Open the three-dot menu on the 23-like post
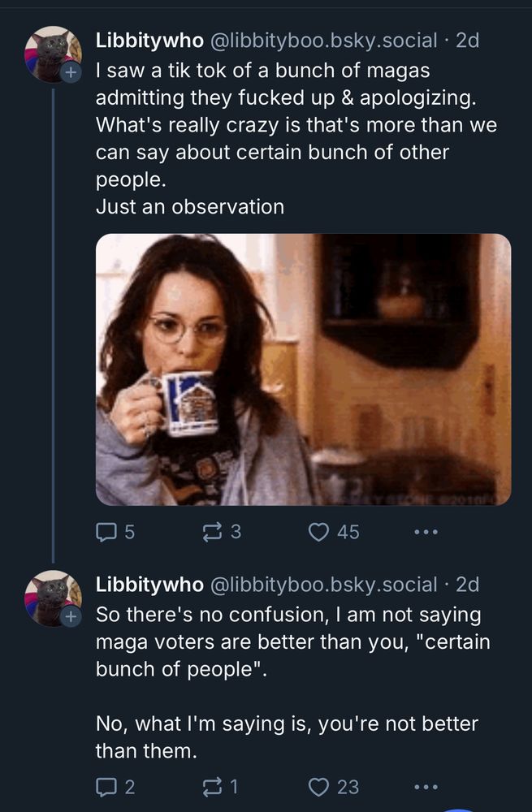 pos(426,787)
